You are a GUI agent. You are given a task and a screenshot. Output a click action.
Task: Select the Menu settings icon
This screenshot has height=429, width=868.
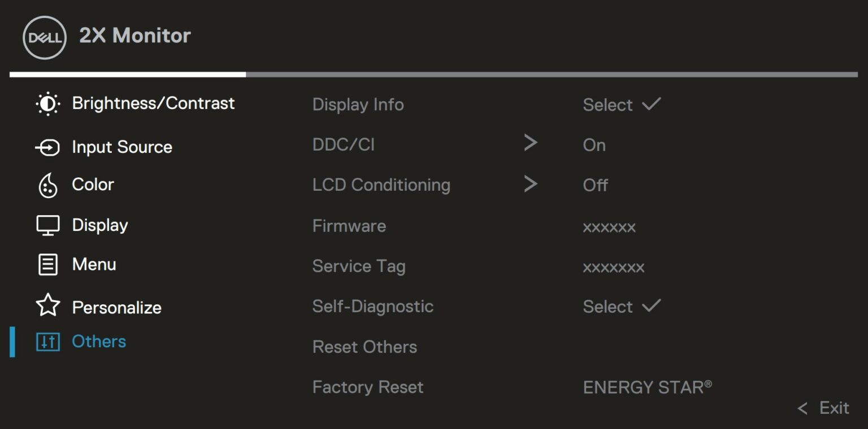click(x=47, y=264)
